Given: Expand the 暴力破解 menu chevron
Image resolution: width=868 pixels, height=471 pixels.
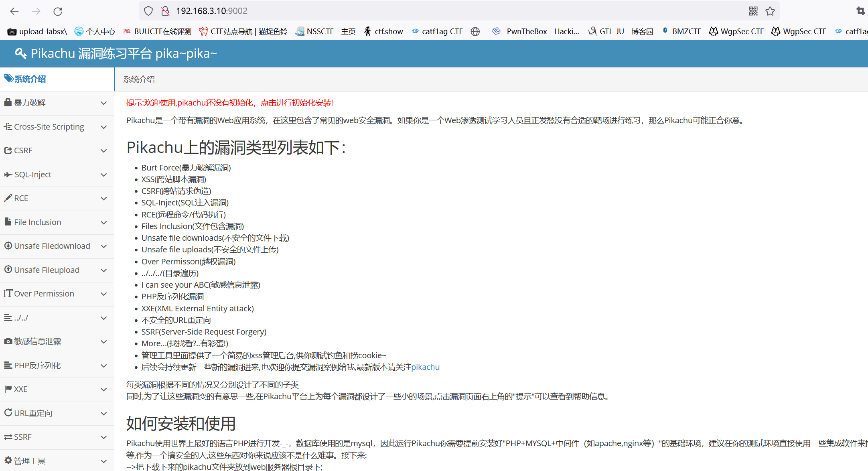Looking at the screenshot, I should click(104, 103).
